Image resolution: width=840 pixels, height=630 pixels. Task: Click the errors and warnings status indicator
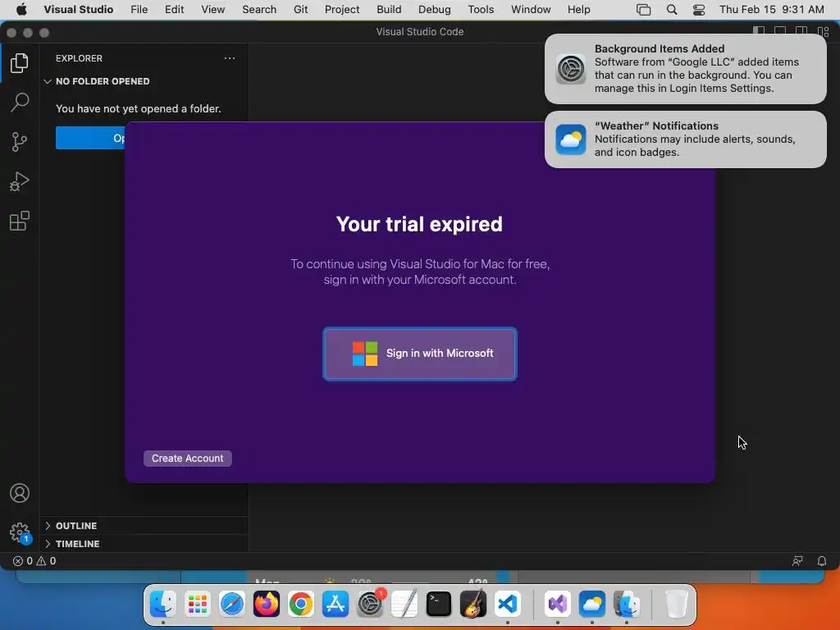[x=34, y=561]
